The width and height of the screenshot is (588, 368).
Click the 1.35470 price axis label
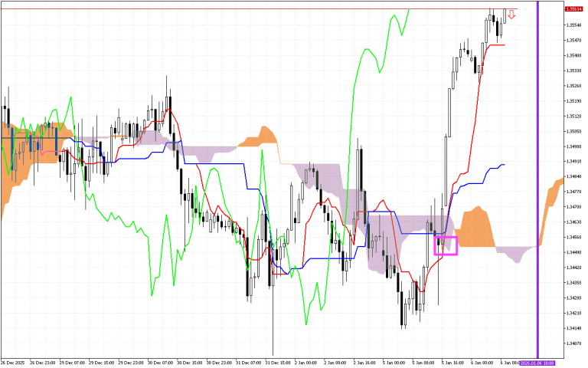point(573,40)
